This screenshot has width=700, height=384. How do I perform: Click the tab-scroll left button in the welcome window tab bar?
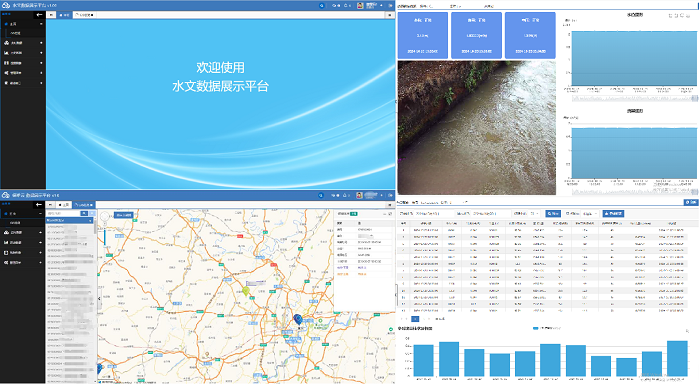(51, 15)
